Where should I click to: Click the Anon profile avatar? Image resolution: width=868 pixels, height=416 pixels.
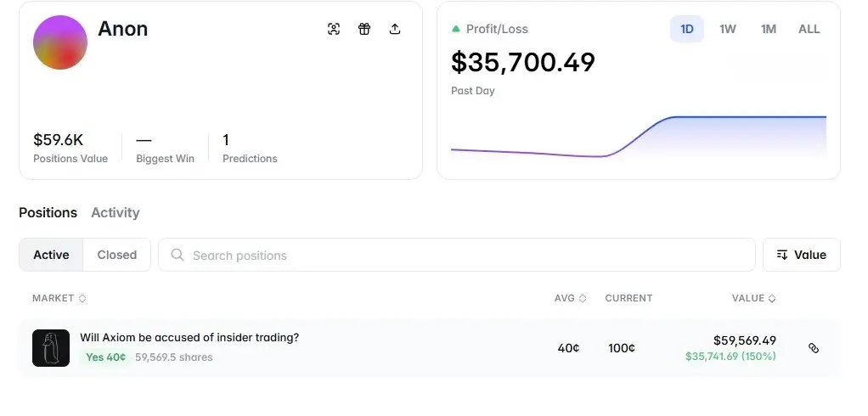[x=60, y=42]
